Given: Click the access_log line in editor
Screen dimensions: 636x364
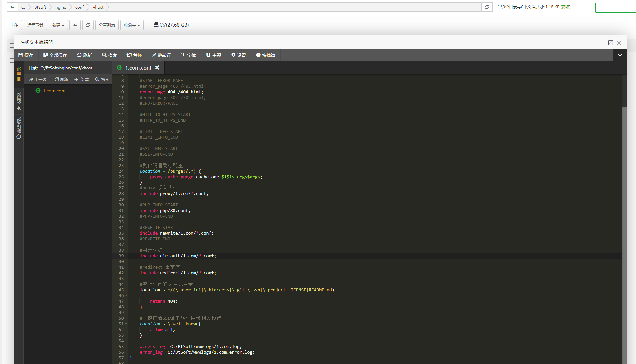Looking at the screenshot, I should click(x=191, y=347).
